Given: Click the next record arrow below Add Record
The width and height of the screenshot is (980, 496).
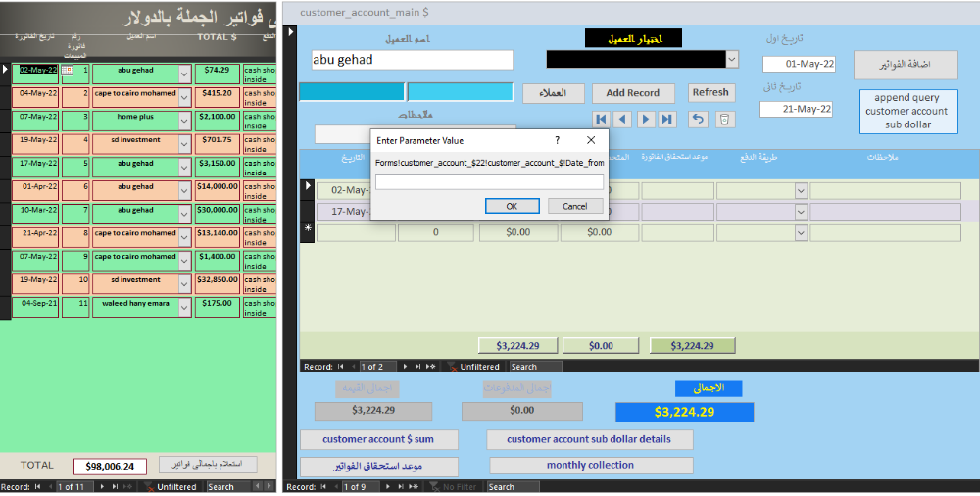Looking at the screenshot, I should point(645,119).
